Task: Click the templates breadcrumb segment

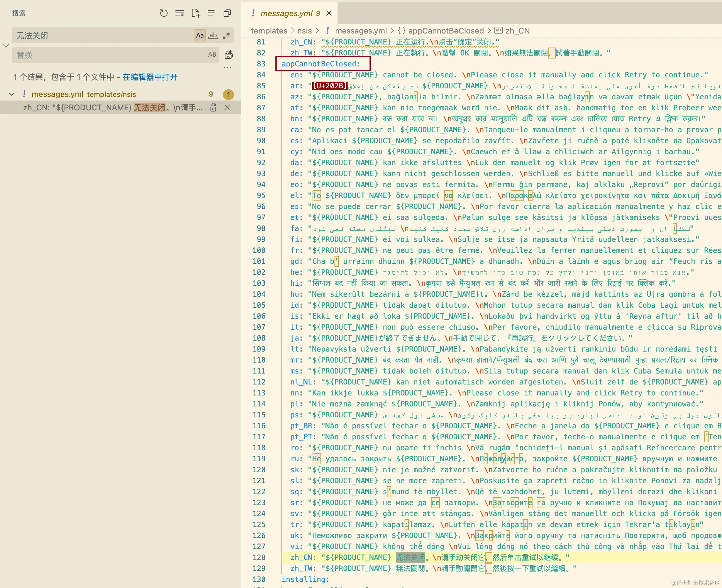Action: click(x=269, y=31)
